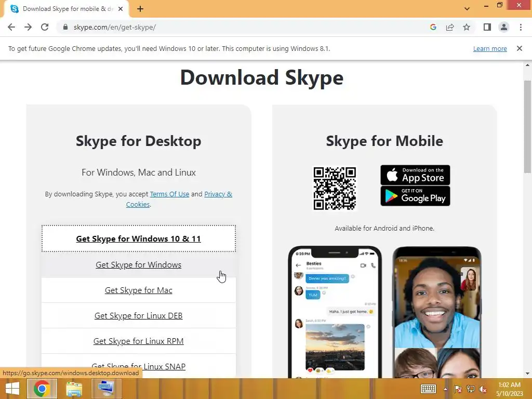Viewport: 532px width, 399px height.
Task: Click the Skype video call phone screenshot
Action: 437,312
